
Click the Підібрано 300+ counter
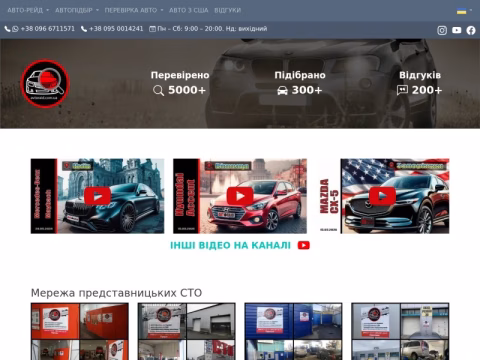(300, 83)
